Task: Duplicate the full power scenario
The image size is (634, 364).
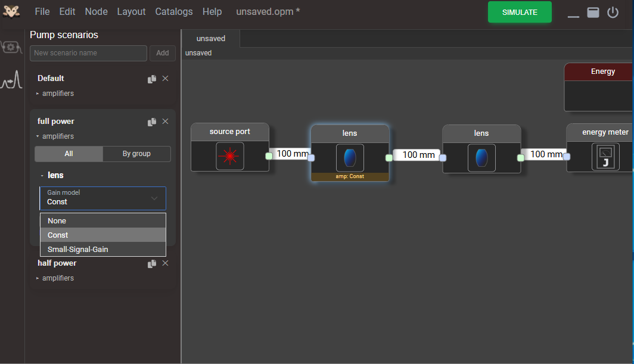Action: [152, 122]
